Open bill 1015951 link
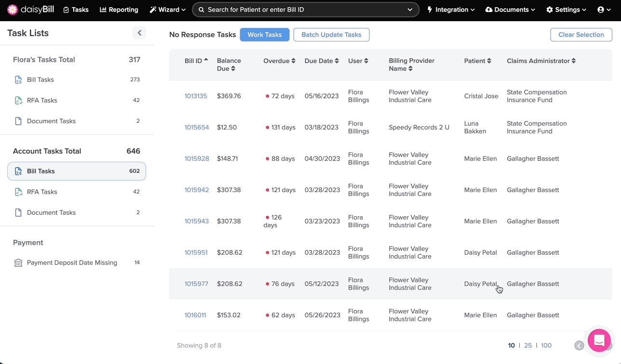 [x=196, y=253]
